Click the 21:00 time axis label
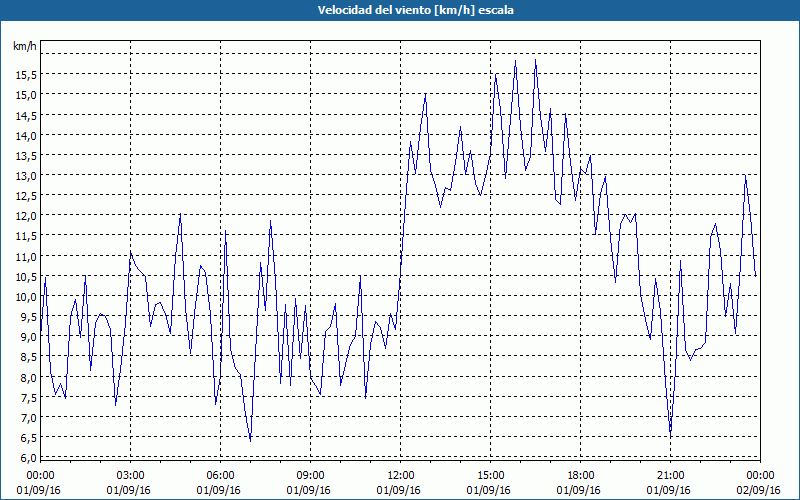Image resolution: width=800 pixels, height=500 pixels. (x=670, y=476)
